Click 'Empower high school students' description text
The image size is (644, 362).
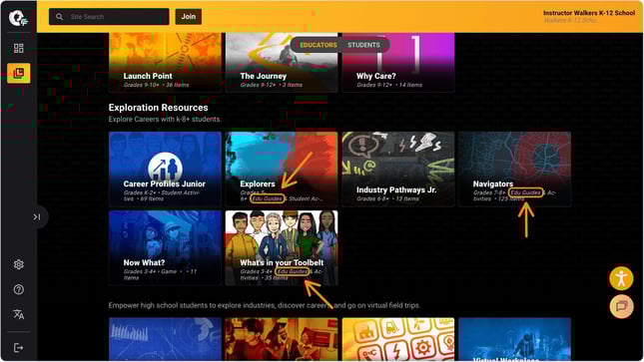click(265, 305)
